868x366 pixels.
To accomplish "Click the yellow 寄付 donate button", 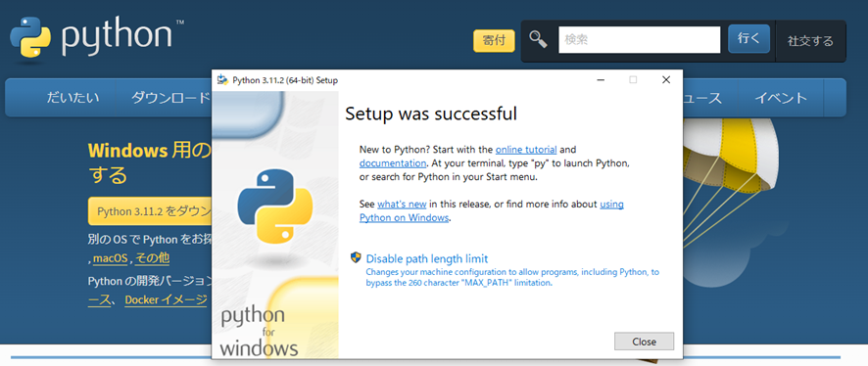I will [x=494, y=41].
